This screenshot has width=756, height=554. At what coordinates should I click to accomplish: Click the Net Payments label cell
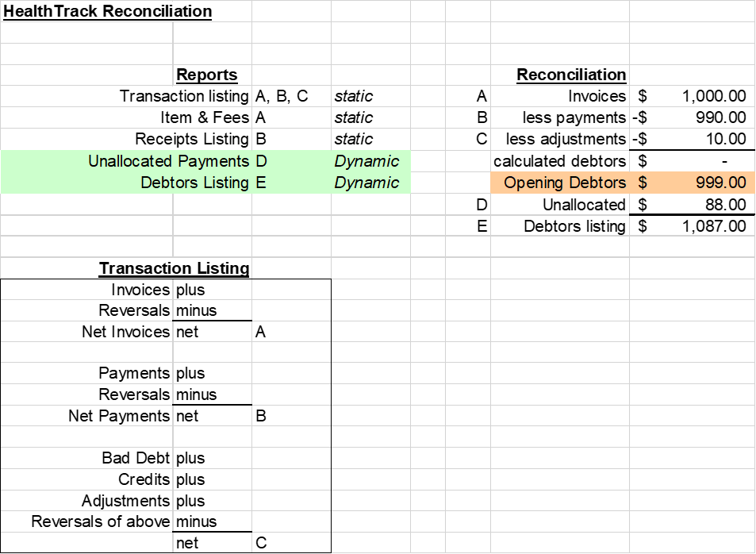click(86, 416)
